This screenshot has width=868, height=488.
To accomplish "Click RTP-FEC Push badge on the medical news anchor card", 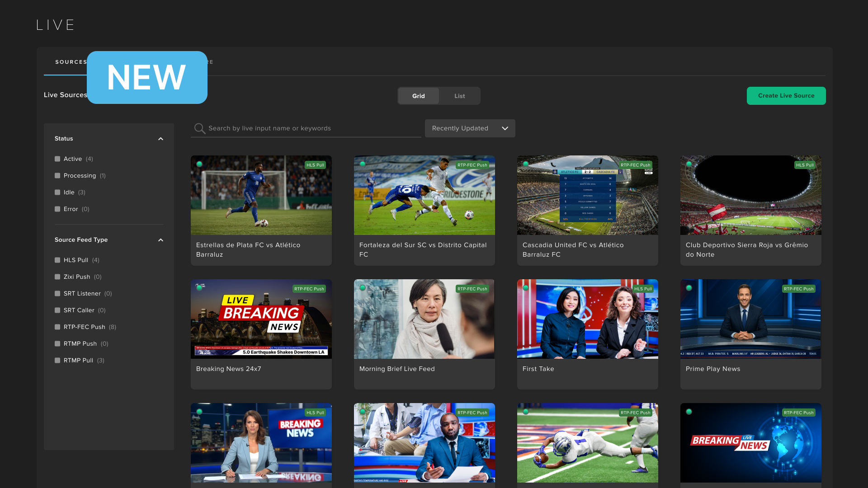I will point(472,413).
